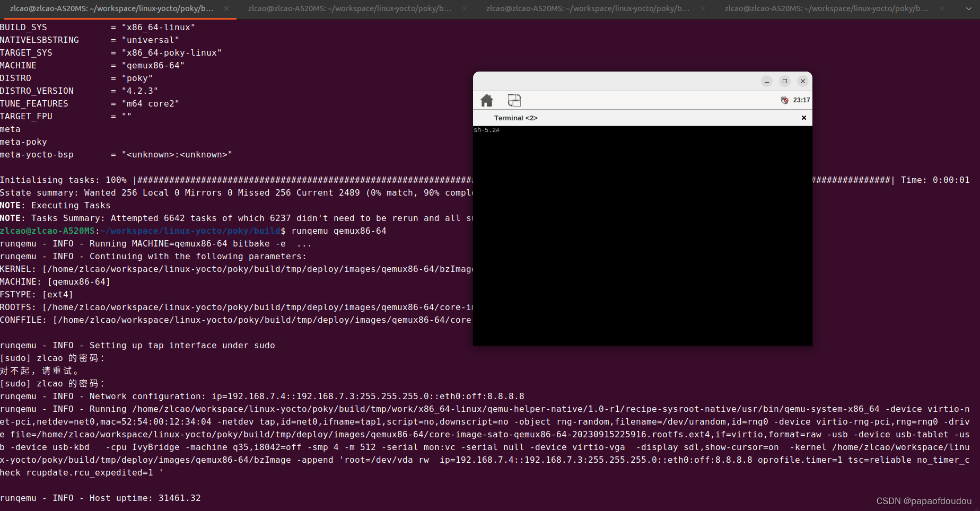The width and height of the screenshot is (980, 511).
Task: Maximize the QEMU emulator window
Action: click(785, 81)
